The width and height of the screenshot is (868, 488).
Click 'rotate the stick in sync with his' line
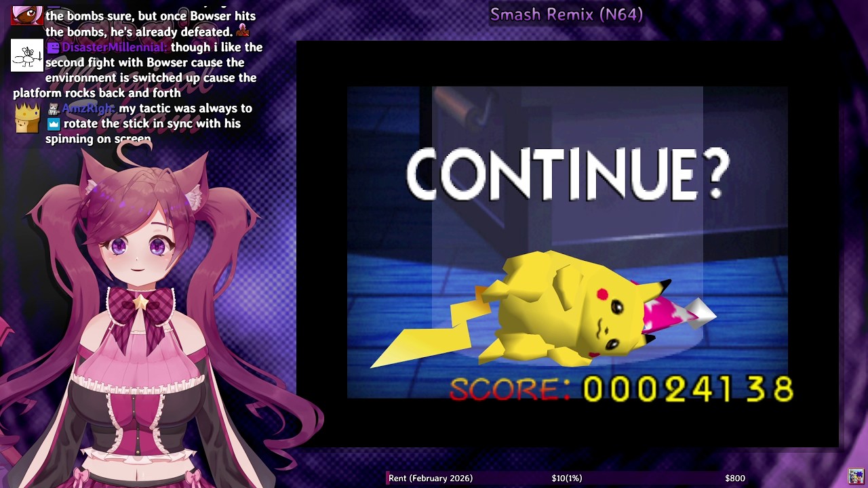[152, 124]
